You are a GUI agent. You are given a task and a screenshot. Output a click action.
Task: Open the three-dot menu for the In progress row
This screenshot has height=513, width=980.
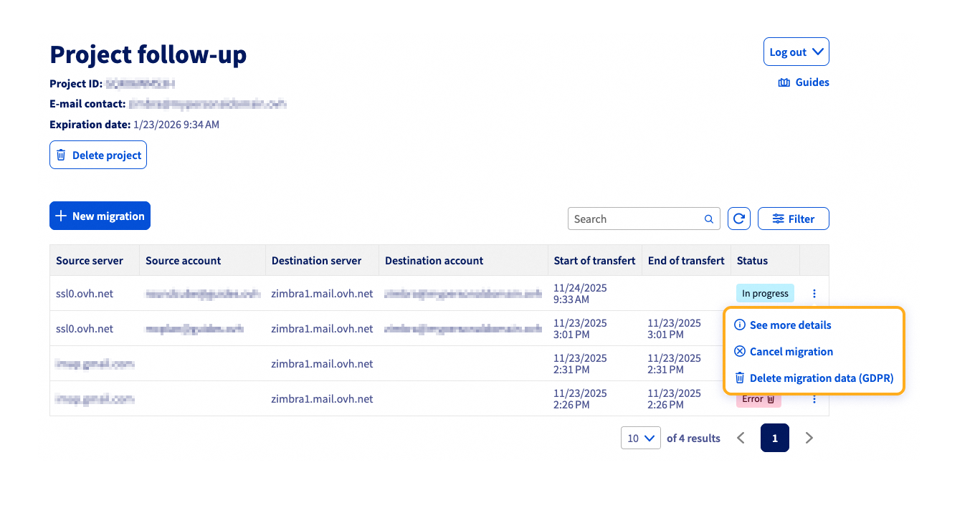[x=814, y=294]
